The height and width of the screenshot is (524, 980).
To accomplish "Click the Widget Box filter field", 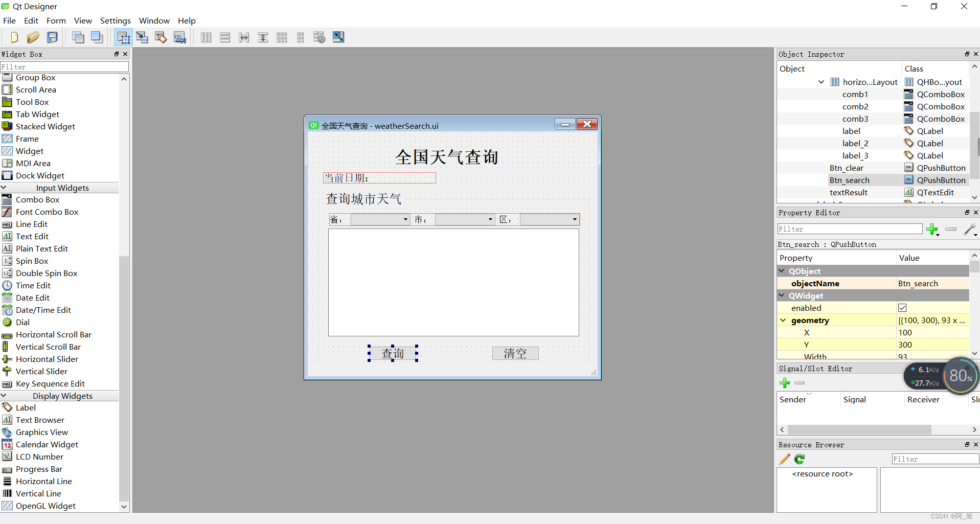I will [64, 67].
